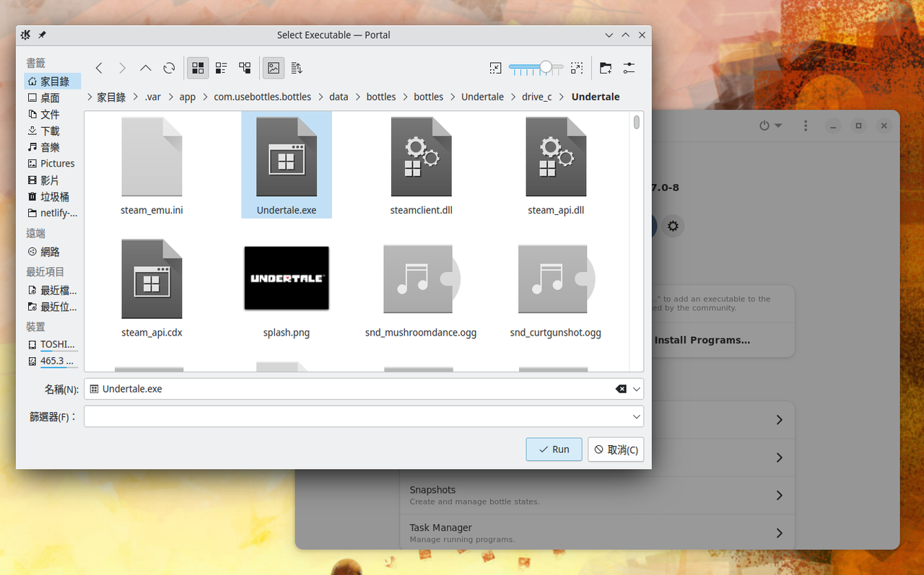Select the snd_mushroomdance.ogg file
The height and width of the screenshot is (575, 924).
pos(421,289)
